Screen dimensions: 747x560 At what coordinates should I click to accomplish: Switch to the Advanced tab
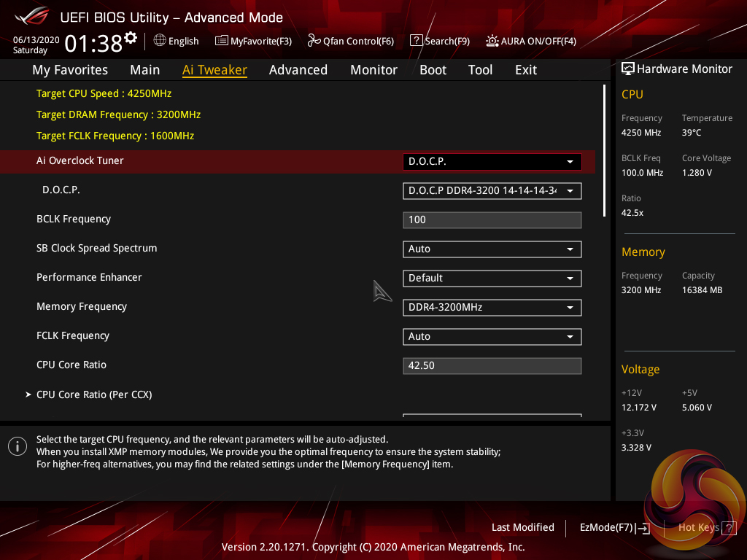pos(298,70)
